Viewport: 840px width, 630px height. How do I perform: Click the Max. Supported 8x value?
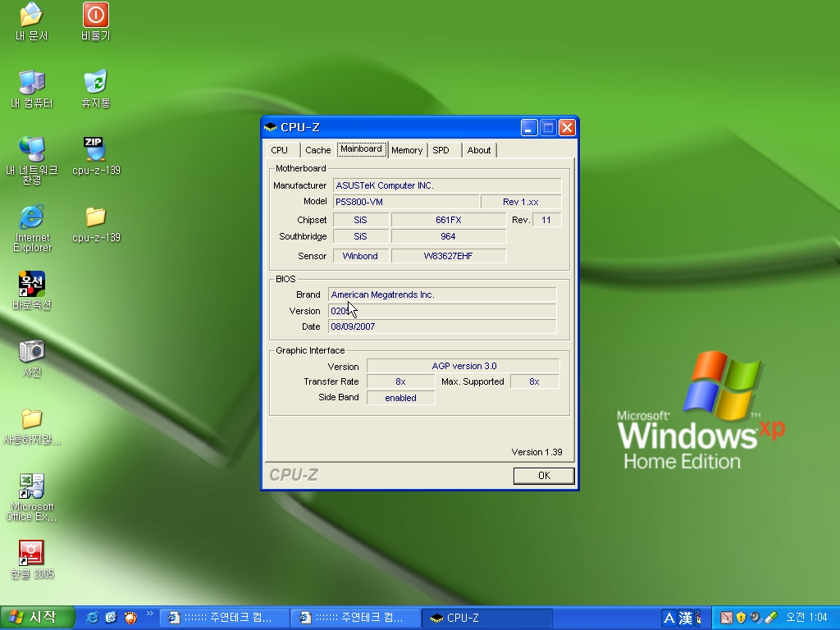(535, 382)
